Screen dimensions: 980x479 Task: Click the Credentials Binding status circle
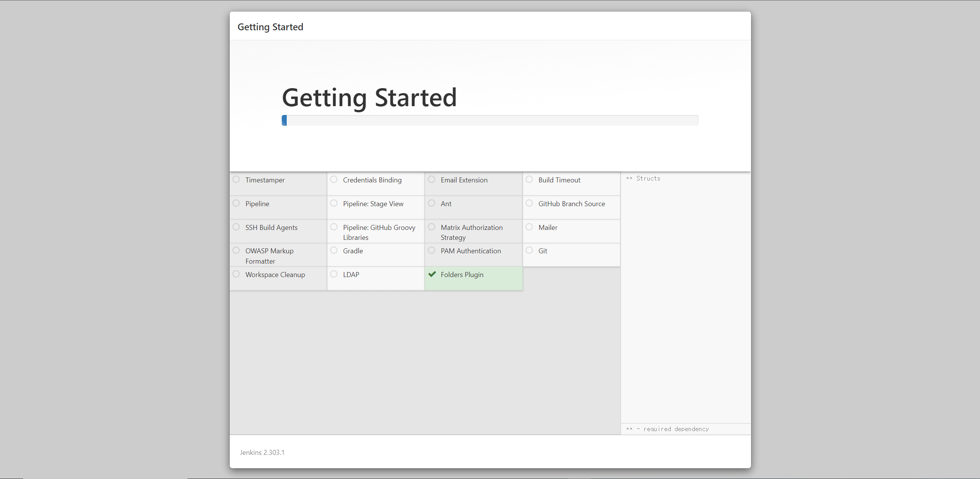334,179
